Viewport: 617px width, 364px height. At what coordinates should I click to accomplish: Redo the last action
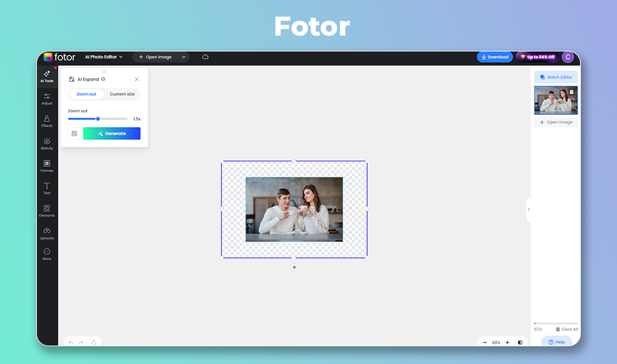coord(81,342)
